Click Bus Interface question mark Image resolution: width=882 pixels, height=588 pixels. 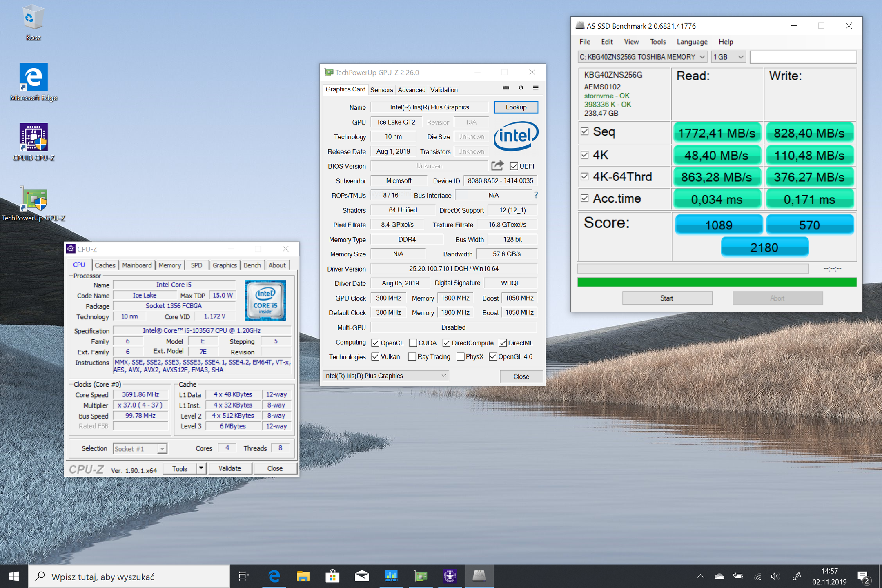tap(536, 195)
